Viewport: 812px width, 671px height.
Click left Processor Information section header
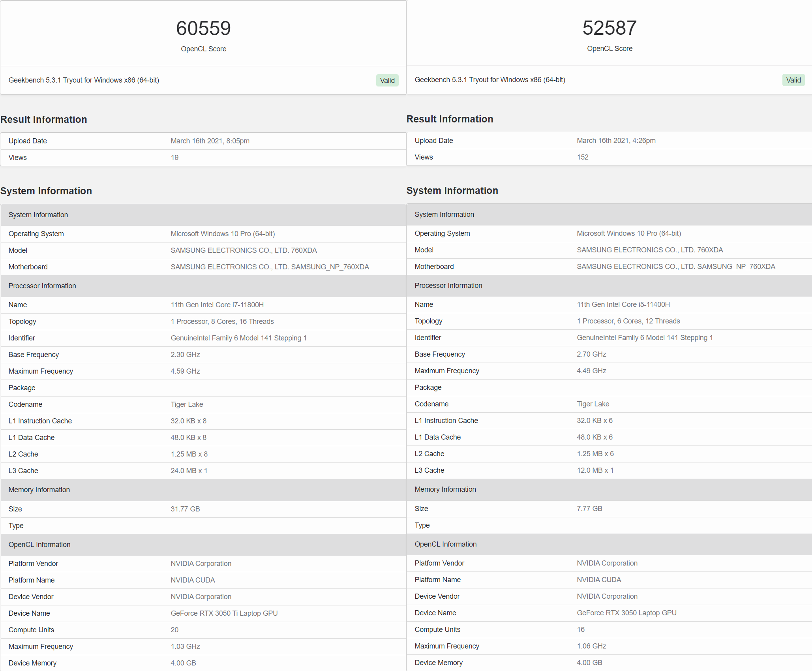coord(203,286)
